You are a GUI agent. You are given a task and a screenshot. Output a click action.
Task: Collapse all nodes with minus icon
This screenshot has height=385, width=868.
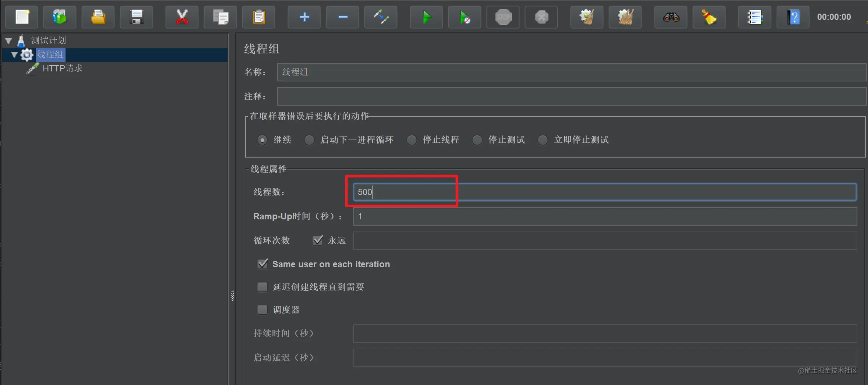point(342,17)
